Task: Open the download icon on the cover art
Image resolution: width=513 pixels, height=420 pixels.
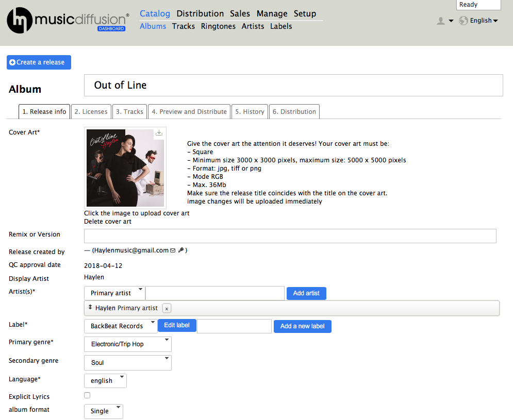Action: pos(159,132)
